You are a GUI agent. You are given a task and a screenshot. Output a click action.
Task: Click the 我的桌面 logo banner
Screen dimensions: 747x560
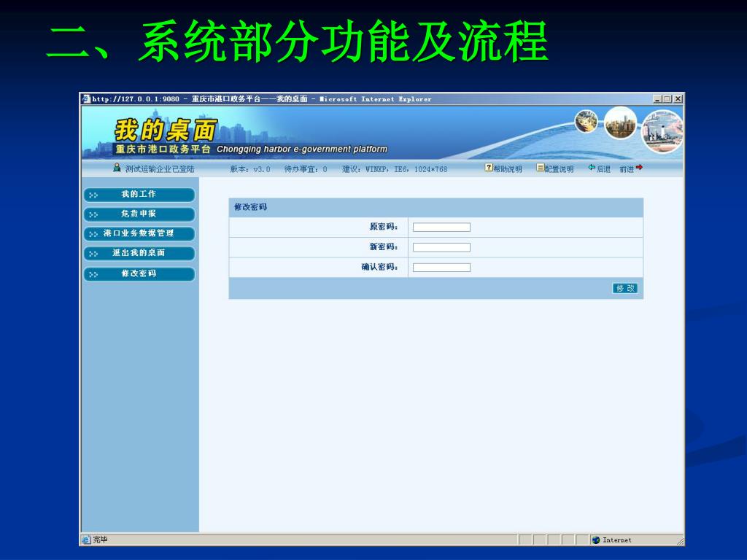click(166, 130)
